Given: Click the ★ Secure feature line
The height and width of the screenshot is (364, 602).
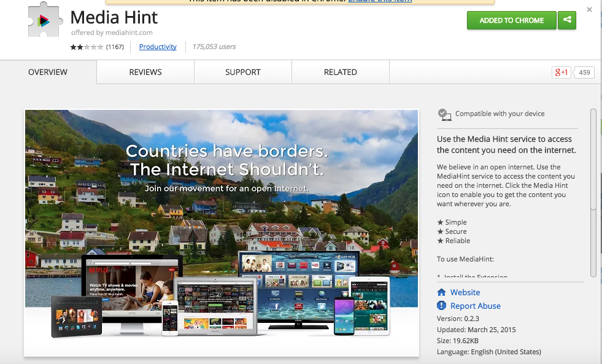Looking at the screenshot, I should (x=452, y=231).
